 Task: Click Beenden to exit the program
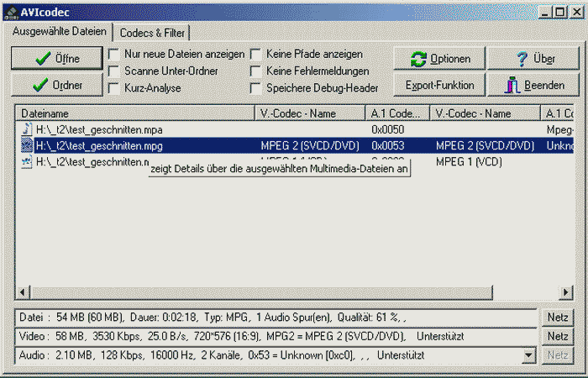533,85
